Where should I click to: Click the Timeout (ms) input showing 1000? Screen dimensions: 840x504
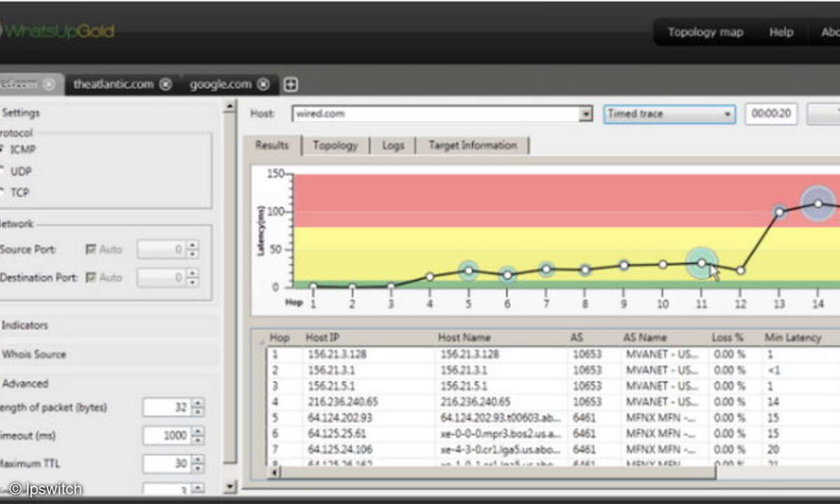[167, 435]
